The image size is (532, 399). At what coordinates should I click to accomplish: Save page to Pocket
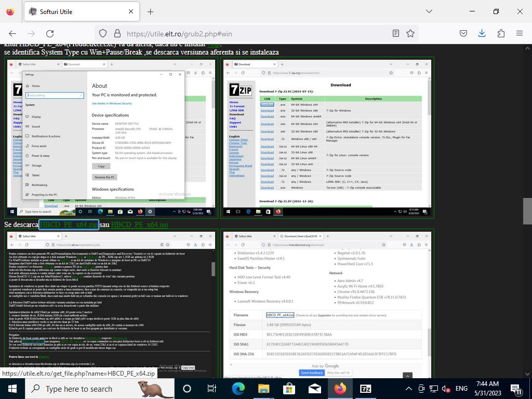463,33
